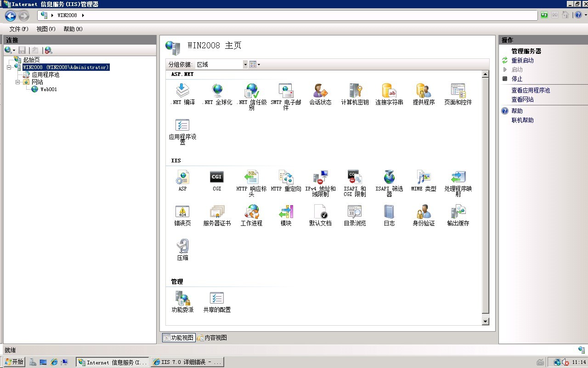Click the 查看应用程序池 link
Image resolution: width=588 pixels, height=368 pixels.
point(531,90)
